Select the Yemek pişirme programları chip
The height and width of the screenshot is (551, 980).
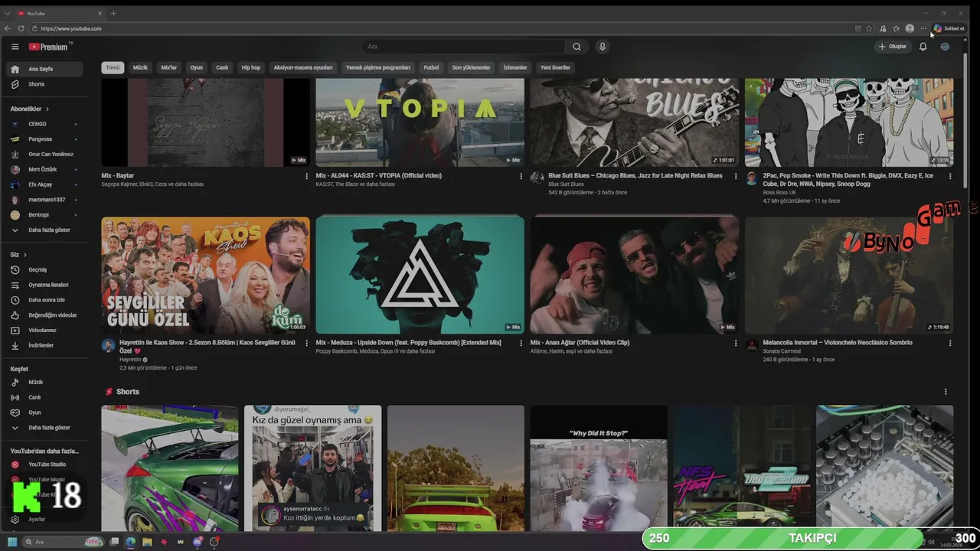point(378,67)
